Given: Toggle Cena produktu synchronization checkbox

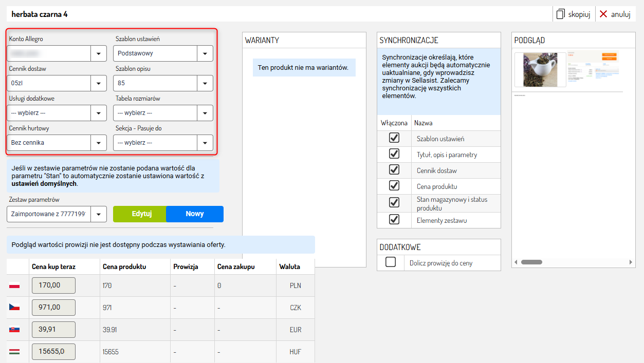Looking at the screenshot, I should coord(394,186).
